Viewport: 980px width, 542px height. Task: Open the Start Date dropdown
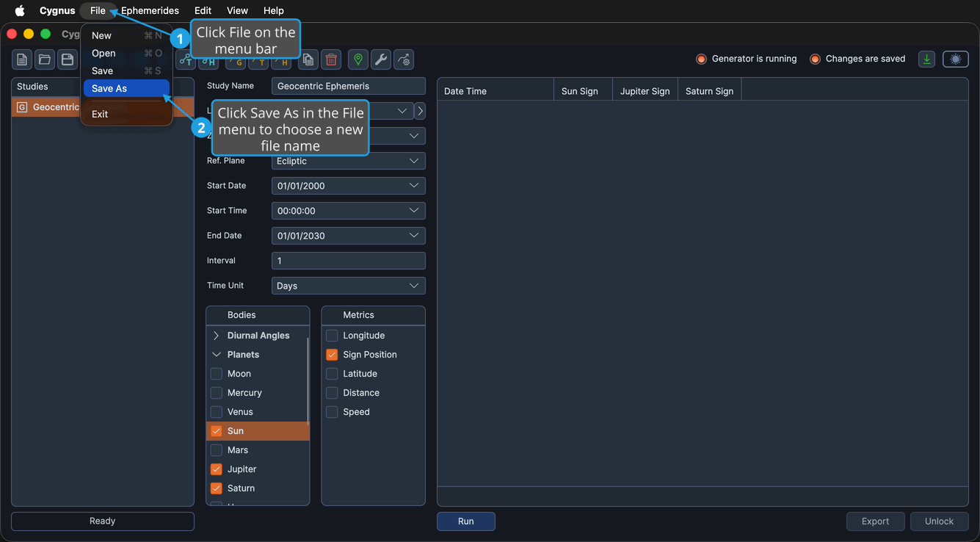coord(349,186)
